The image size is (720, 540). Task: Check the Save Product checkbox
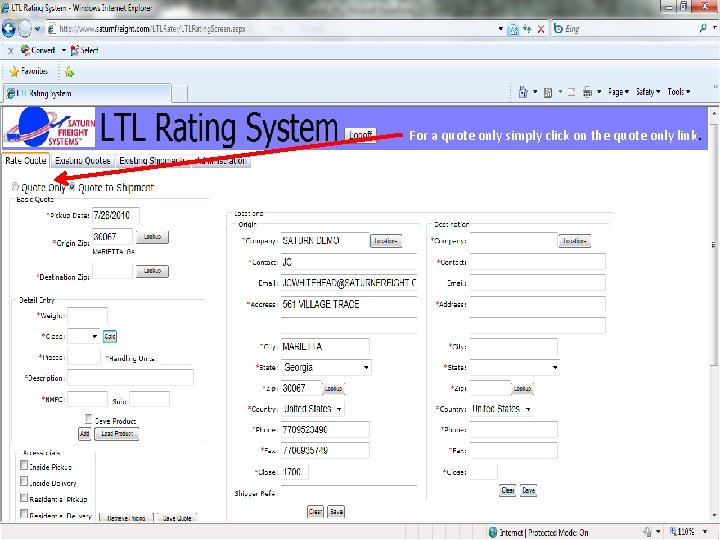coord(89,419)
